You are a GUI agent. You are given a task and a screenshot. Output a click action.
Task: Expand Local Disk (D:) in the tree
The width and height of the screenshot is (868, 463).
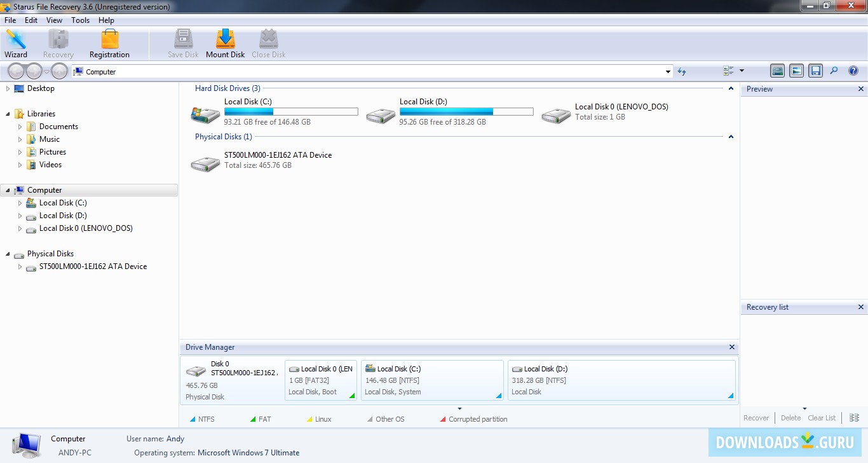[x=20, y=216]
